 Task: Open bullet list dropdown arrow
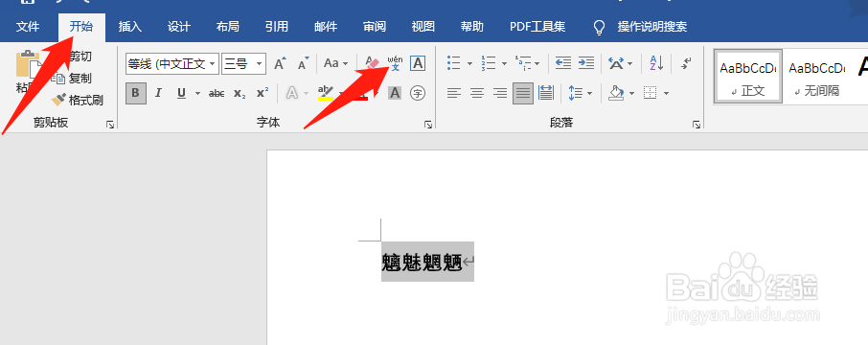click(470, 63)
